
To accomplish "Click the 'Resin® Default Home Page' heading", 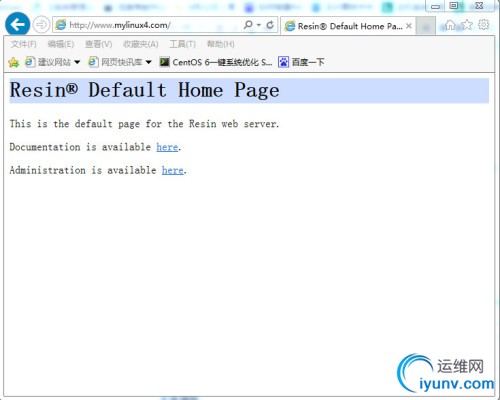I will (145, 90).
